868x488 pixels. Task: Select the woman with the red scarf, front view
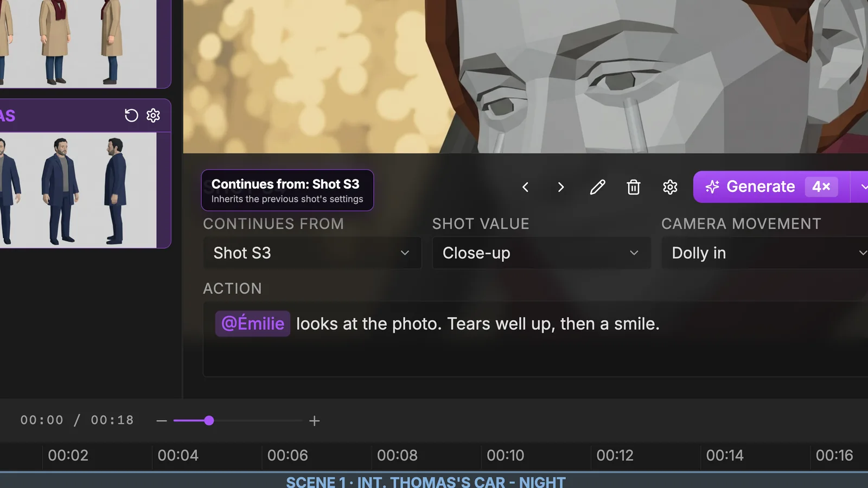(x=55, y=41)
